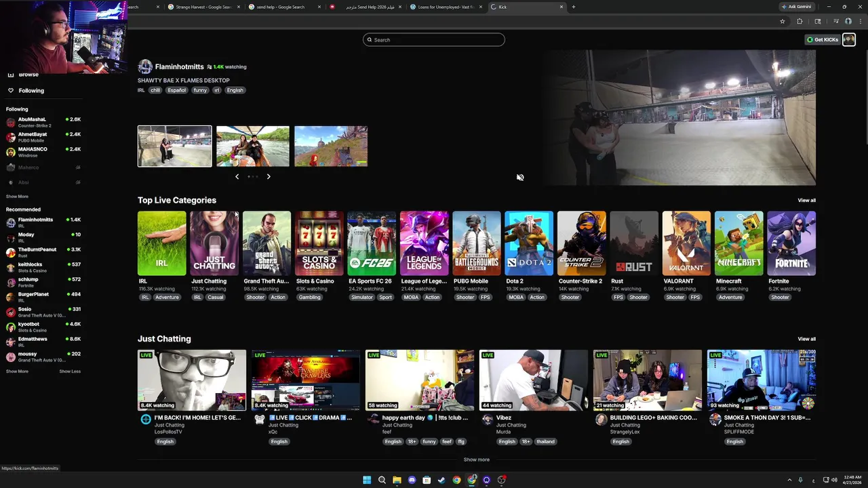Open the Fortnite category card
The width and height of the screenshot is (868, 488).
click(791, 243)
